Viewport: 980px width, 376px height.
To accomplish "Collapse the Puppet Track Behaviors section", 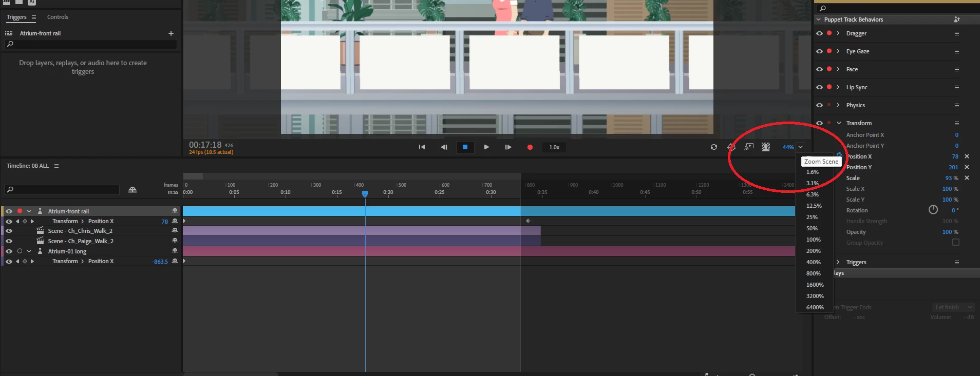I will pyautogui.click(x=818, y=19).
